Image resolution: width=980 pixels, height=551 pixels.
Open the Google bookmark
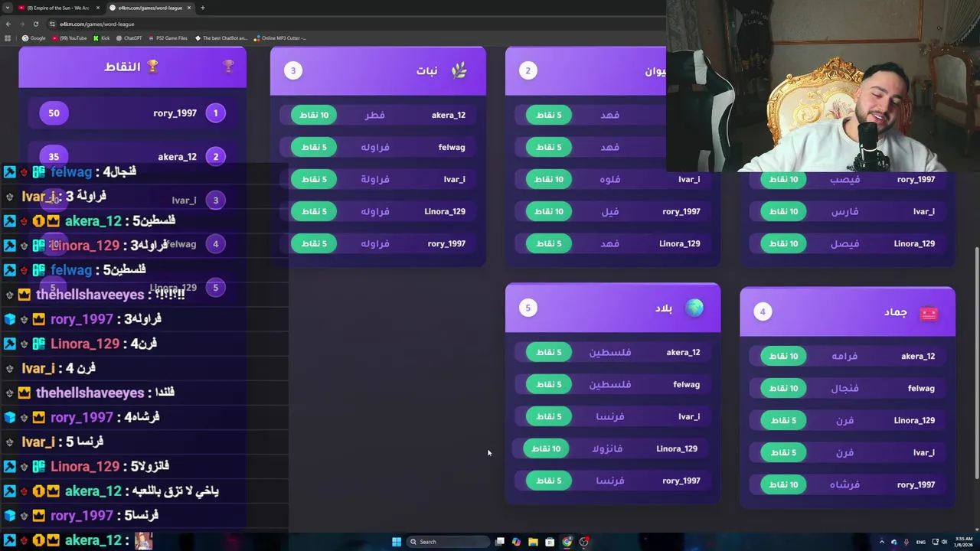coord(34,37)
